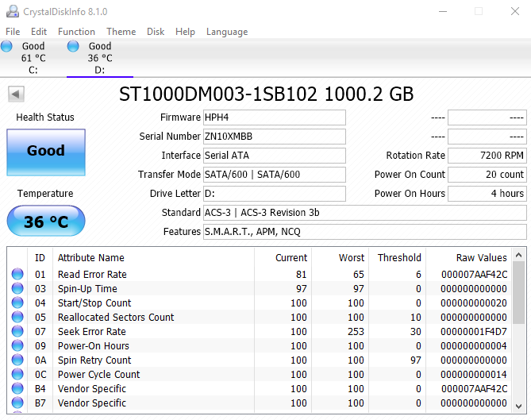Click the Threshold column header
This screenshot has height=420, width=531.
[x=397, y=258]
